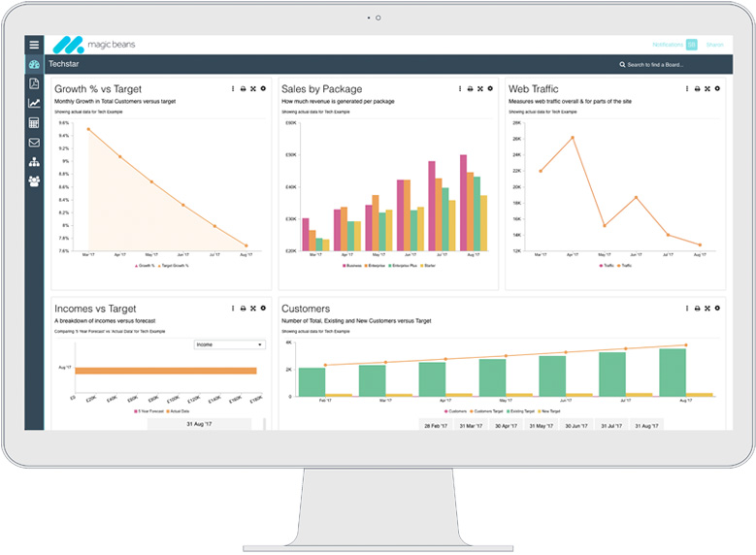Open the dashboard gauge icon in sidebar
The width and height of the screenshot is (756, 555).
[x=34, y=65]
